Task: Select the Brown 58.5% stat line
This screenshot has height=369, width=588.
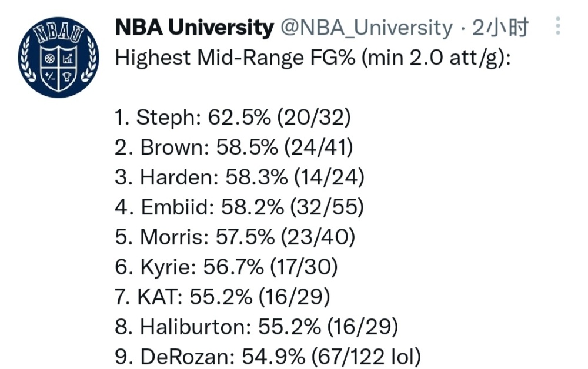Action: [x=234, y=147]
